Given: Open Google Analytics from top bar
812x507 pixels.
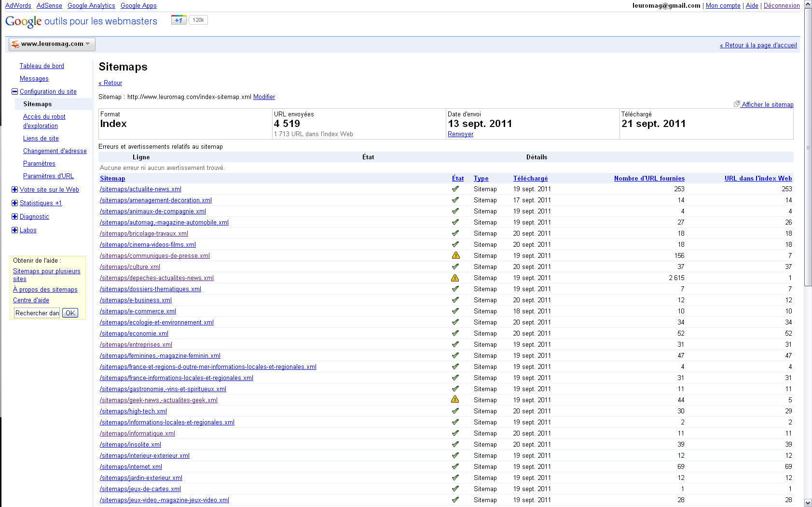Looking at the screenshot, I should point(91,5).
